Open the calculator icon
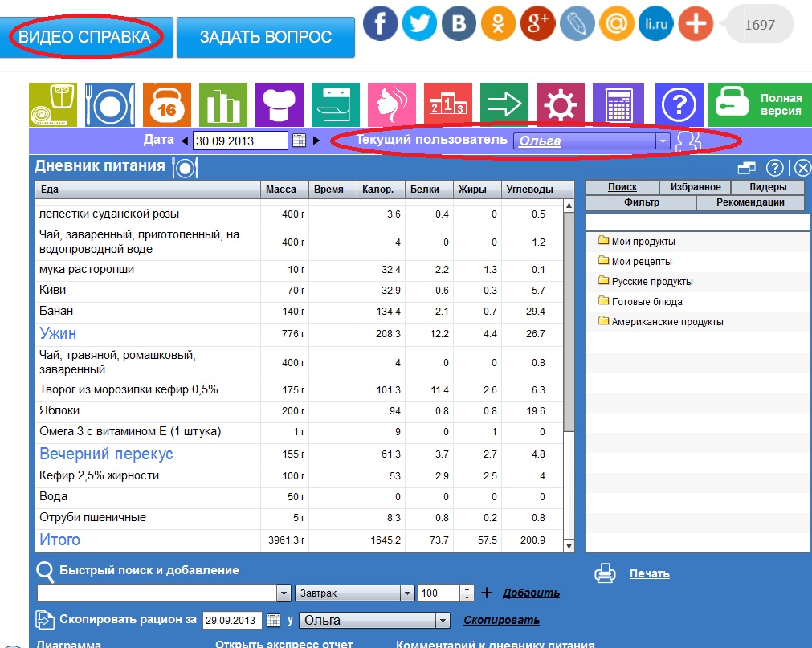Screen dimensions: 812x648 tap(616, 104)
